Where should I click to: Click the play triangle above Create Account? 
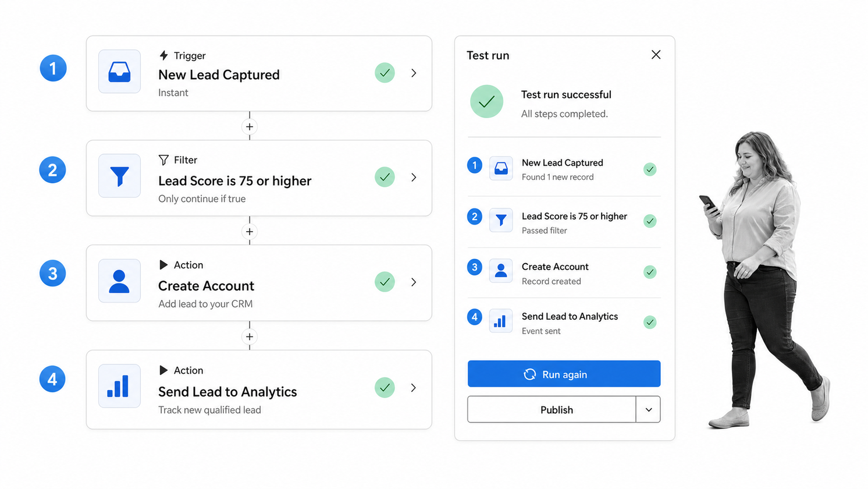click(163, 265)
